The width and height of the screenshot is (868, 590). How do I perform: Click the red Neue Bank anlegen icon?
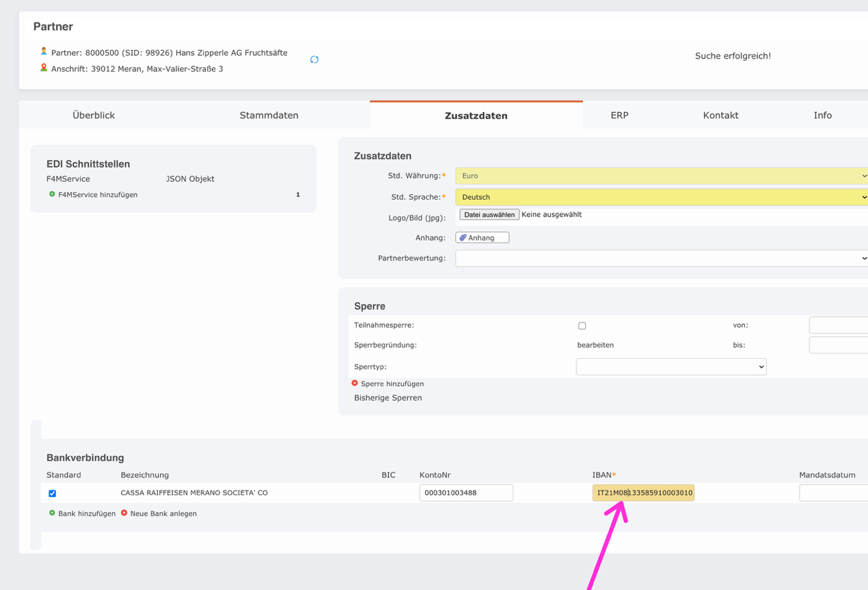[124, 513]
